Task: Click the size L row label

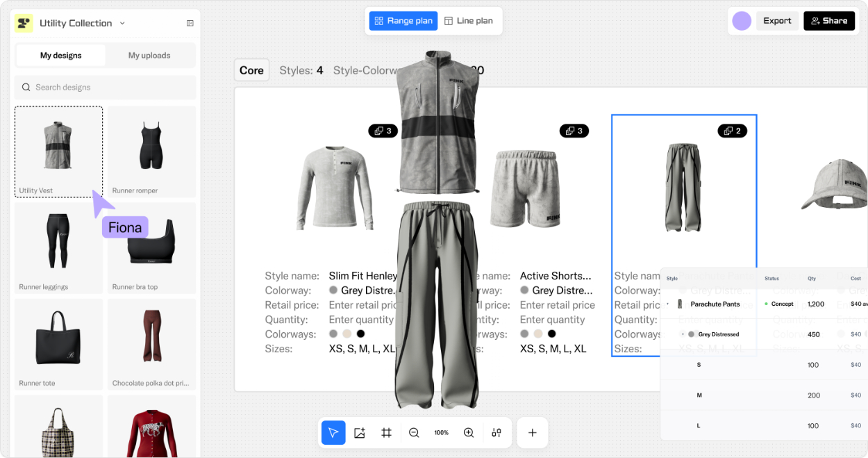Action: [x=699, y=426]
